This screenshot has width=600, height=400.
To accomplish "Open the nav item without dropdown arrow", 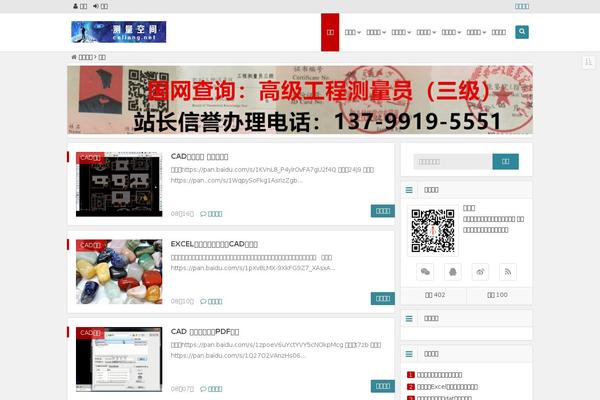I will click(499, 33).
